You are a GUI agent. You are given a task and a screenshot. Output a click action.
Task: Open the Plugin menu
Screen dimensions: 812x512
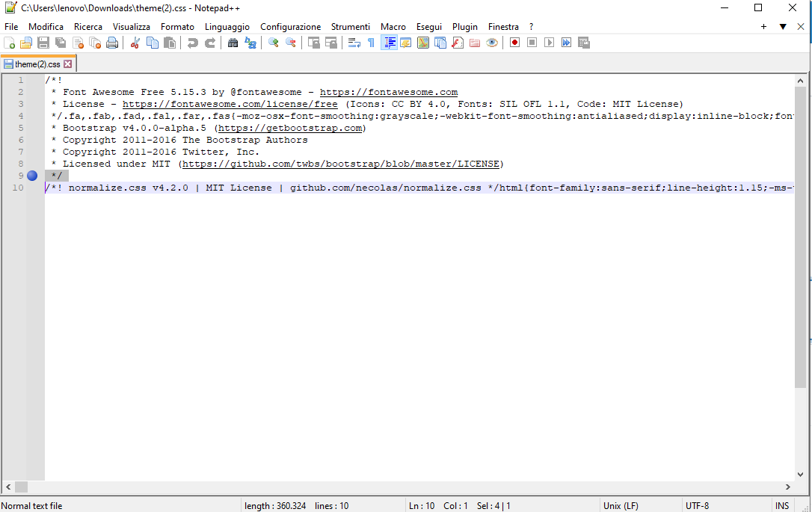464,26
